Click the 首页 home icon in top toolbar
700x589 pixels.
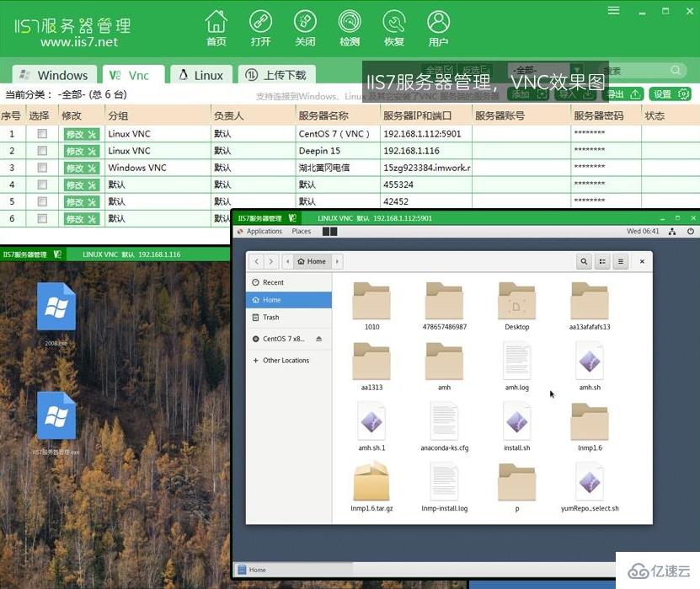[216, 26]
